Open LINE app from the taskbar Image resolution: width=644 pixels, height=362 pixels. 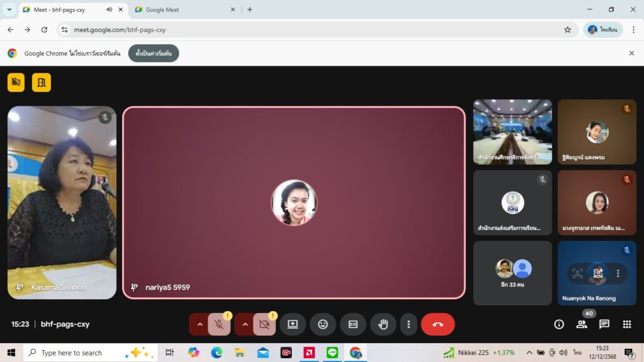tap(332, 353)
